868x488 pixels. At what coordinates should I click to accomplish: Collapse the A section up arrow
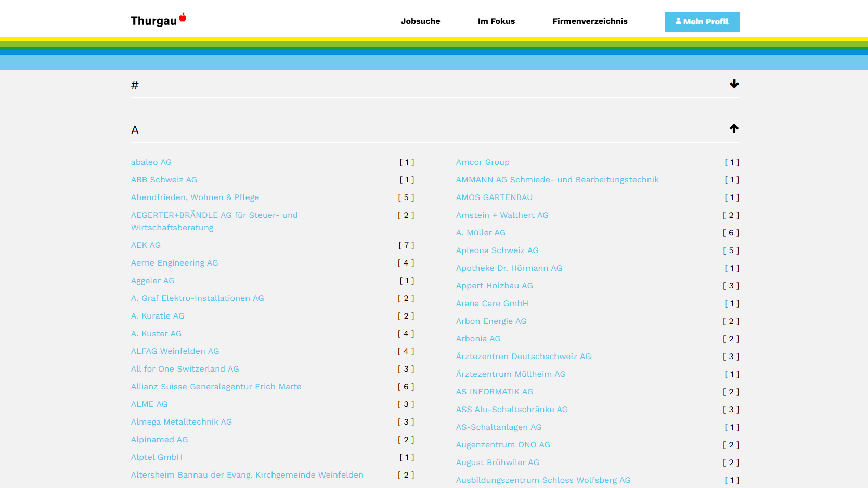[x=734, y=128]
